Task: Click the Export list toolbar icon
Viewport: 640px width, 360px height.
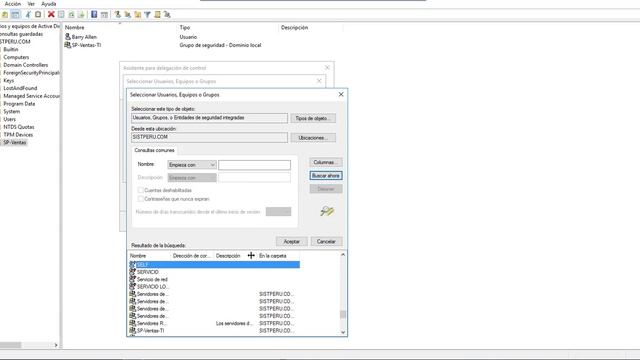Action: pos(81,15)
